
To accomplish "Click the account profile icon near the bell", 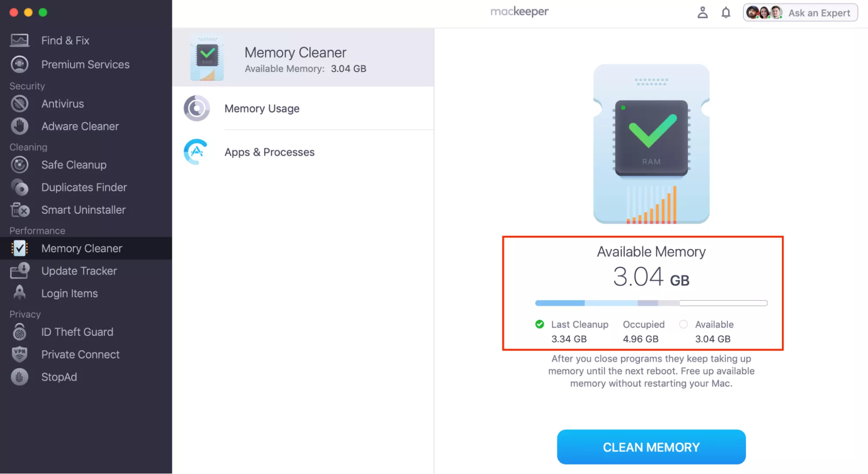I will [702, 13].
